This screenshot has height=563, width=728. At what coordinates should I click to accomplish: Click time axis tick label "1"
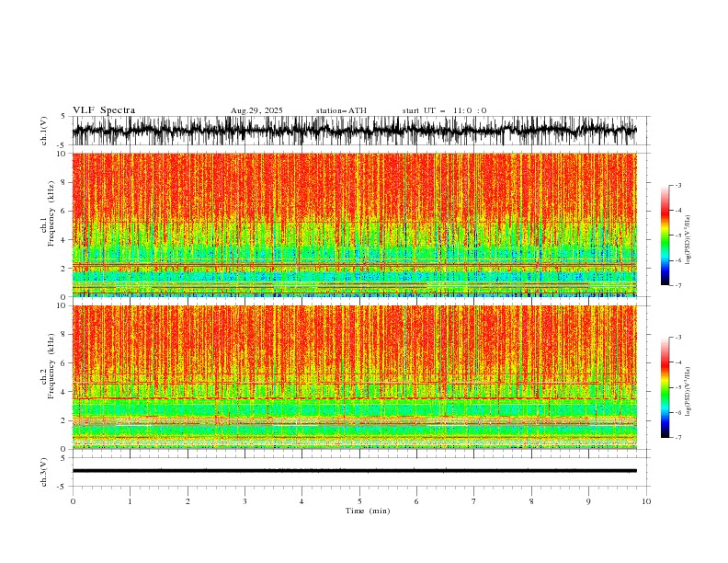pos(130,501)
